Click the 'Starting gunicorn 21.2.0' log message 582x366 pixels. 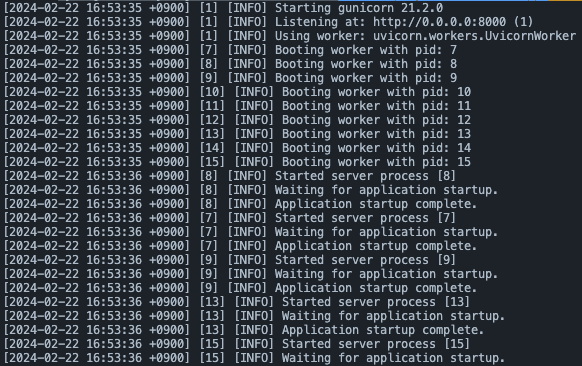coord(359,8)
